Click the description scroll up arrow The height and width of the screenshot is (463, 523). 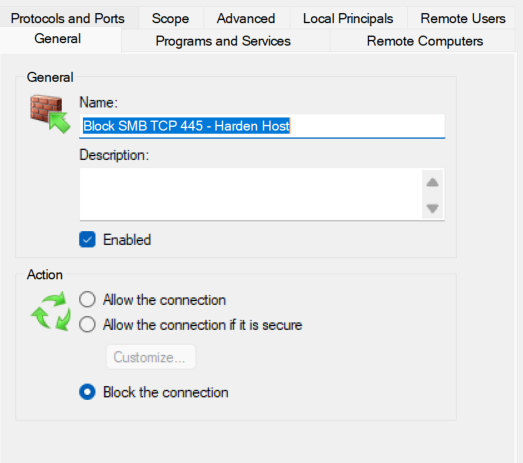coord(432,182)
